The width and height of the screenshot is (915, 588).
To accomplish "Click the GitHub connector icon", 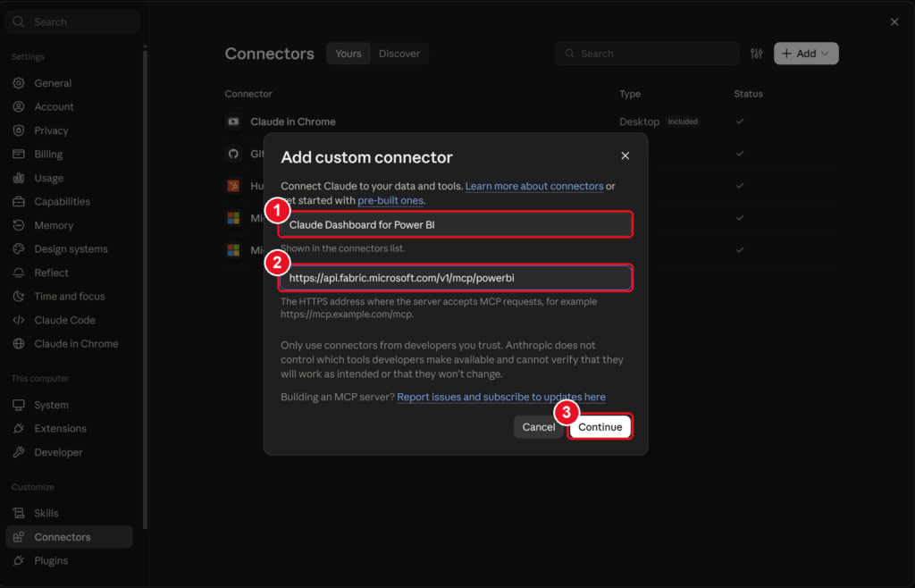I will click(233, 154).
